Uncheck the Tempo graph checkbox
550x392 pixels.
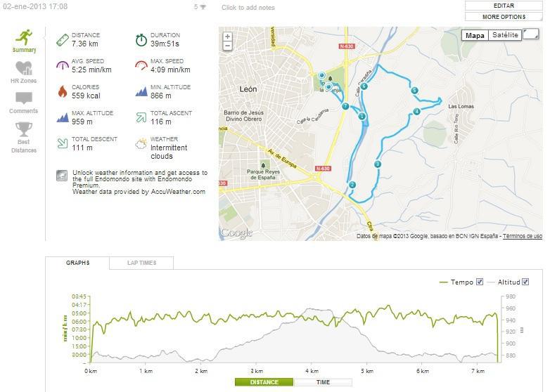click(x=480, y=282)
